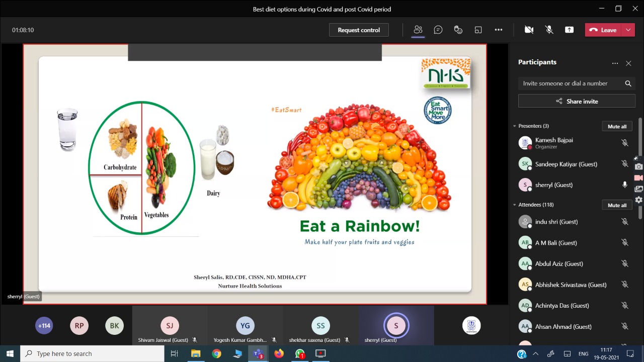Select Ahsan Ahmad (Guest) attendee
644x362 pixels.
pos(574,327)
